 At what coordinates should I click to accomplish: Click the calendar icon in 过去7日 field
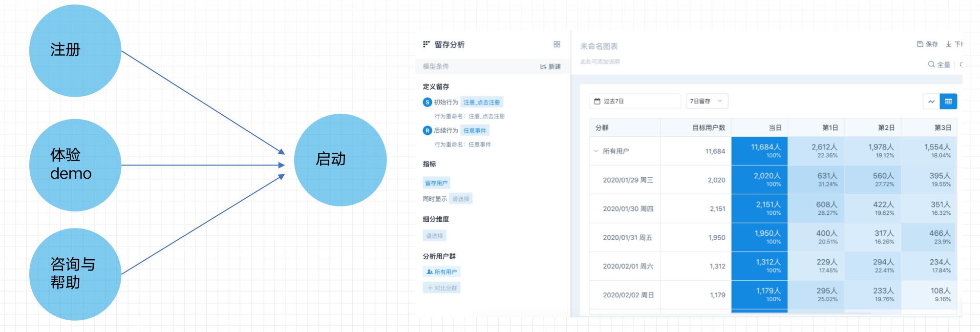[597, 101]
